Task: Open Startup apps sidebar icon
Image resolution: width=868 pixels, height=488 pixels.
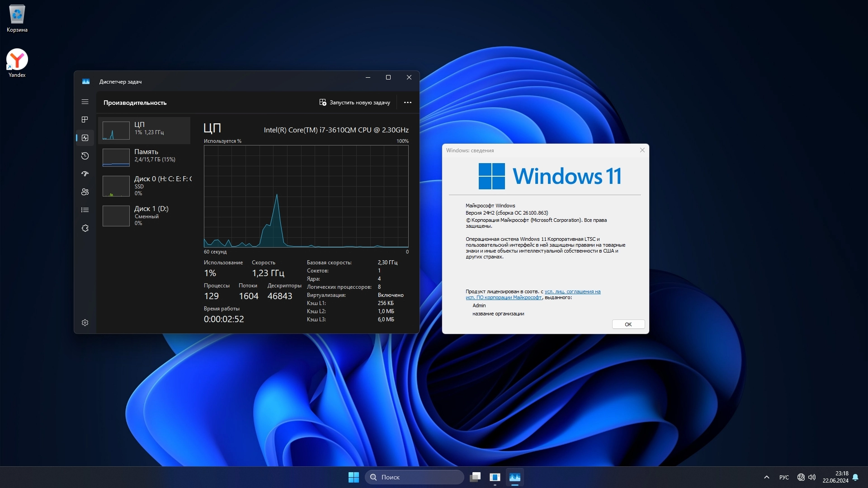Action: point(85,174)
